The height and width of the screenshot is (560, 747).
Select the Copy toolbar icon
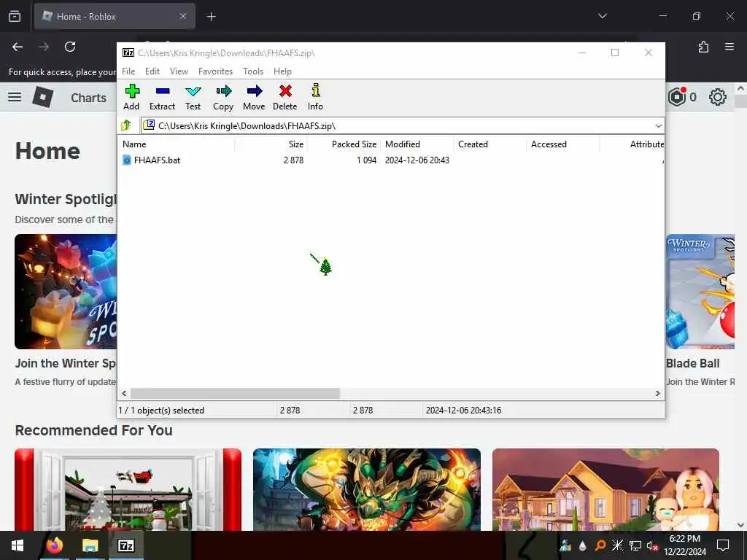(x=223, y=97)
